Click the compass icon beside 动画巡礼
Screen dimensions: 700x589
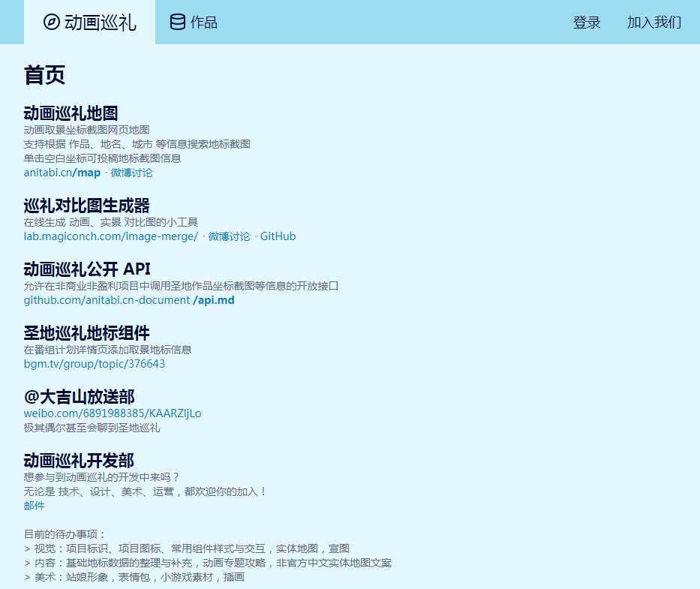coord(51,22)
